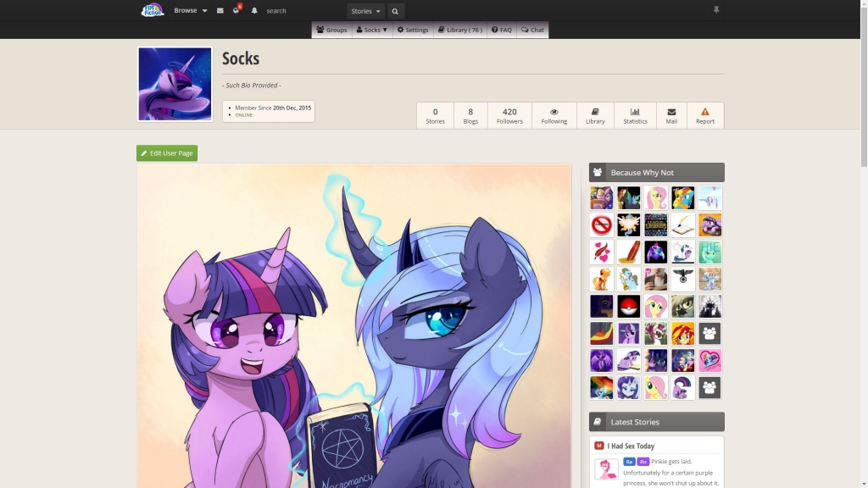868x488 pixels.
Task: Open the winged sun emblem group icon
Action: coord(628,225)
